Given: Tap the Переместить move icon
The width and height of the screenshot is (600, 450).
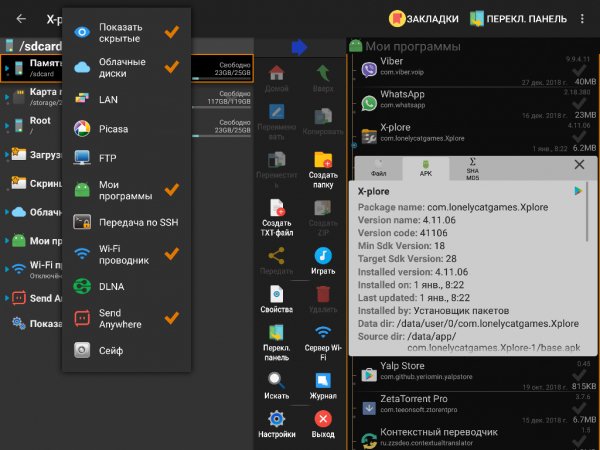Looking at the screenshot, I should 277,159.
